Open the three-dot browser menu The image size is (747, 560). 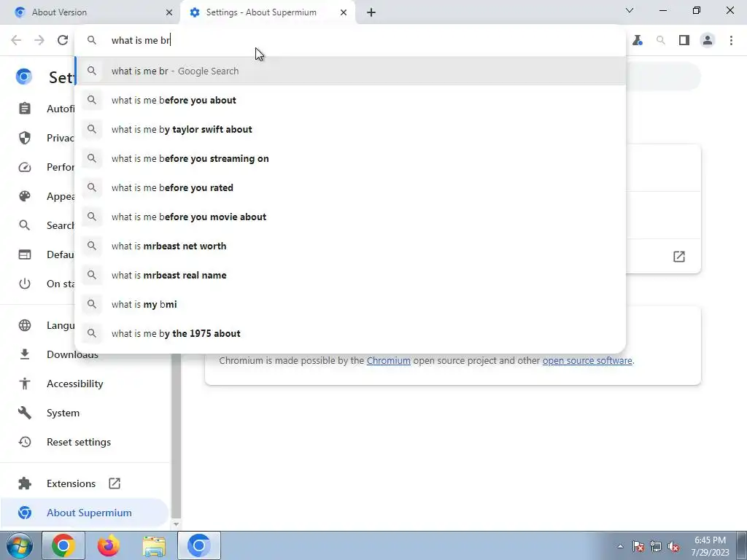click(731, 41)
